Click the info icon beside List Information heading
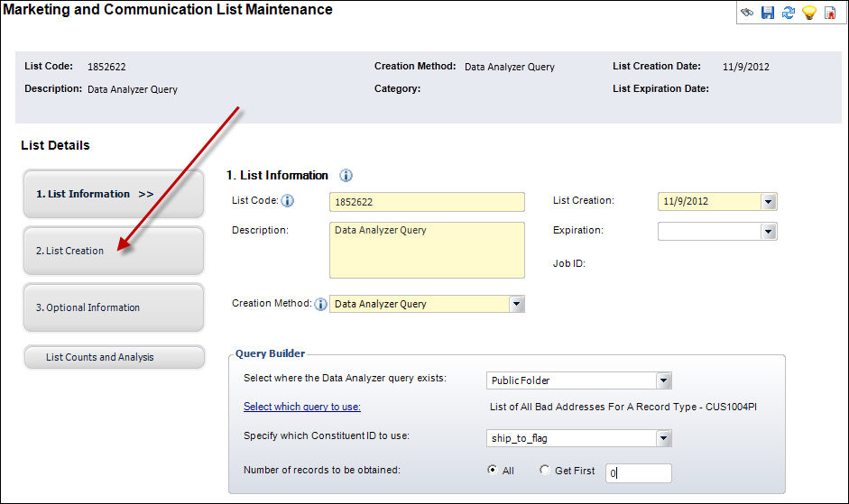 [x=346, y=176]
